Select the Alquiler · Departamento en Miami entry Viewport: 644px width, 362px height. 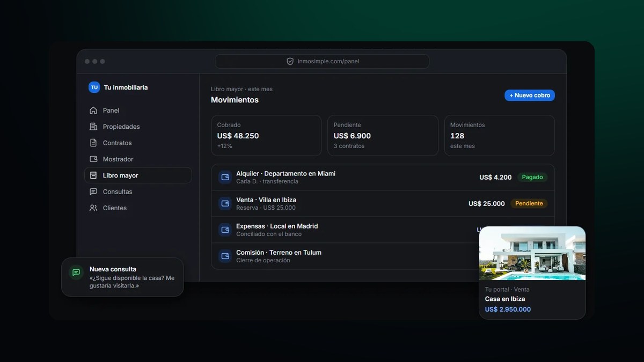[383, 178]
